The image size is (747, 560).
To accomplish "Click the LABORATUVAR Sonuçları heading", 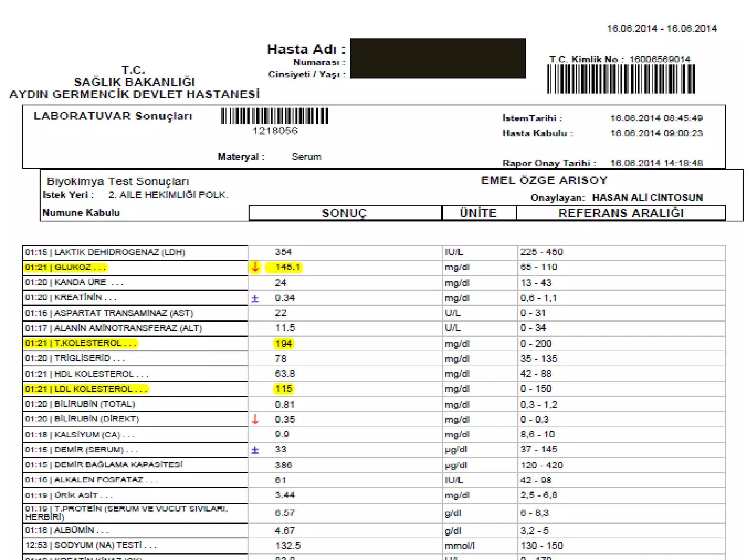I will click(113, 116).
